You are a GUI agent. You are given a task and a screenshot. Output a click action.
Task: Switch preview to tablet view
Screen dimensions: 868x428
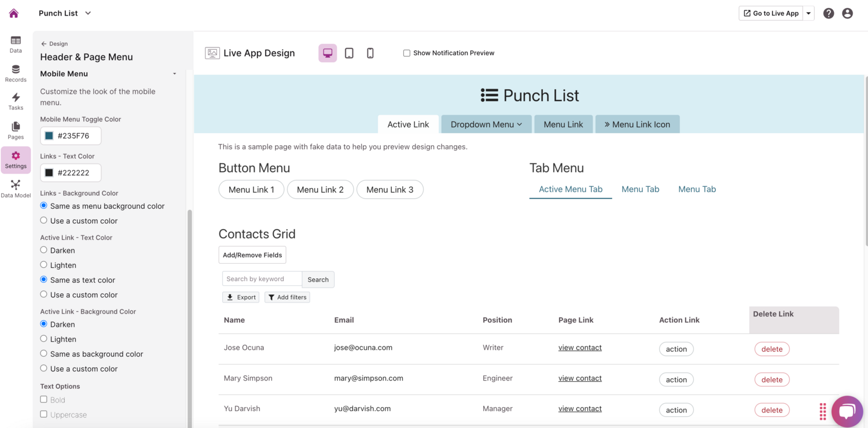(349, 53)
